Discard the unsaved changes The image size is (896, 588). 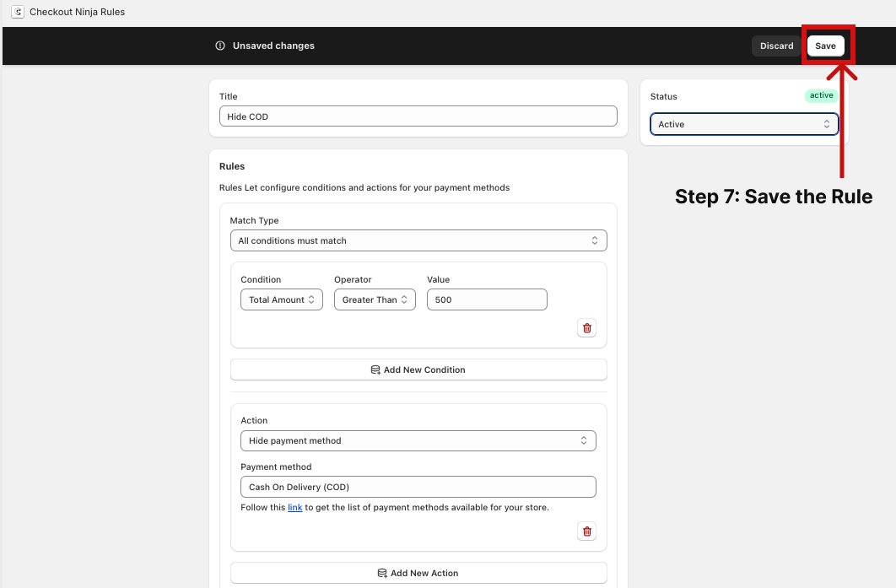point(776,46)
